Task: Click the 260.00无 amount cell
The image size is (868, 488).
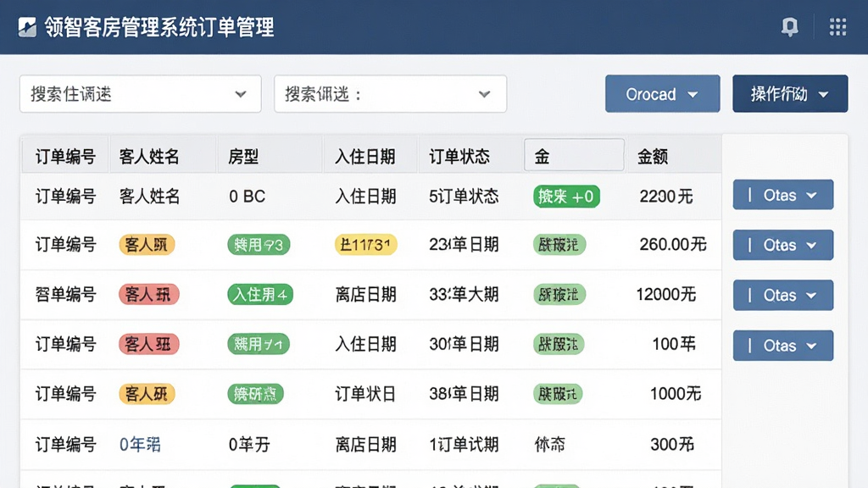Action: tap(672, 245)
